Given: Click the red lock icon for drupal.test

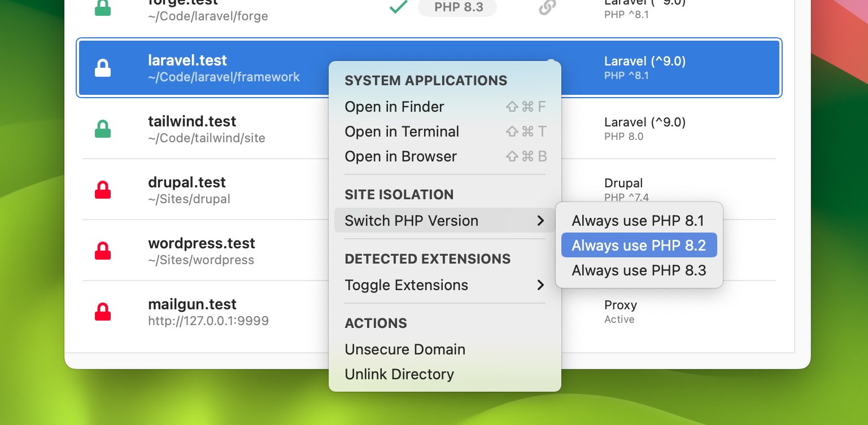Looking at the screenshot, I should coord(102,190).
